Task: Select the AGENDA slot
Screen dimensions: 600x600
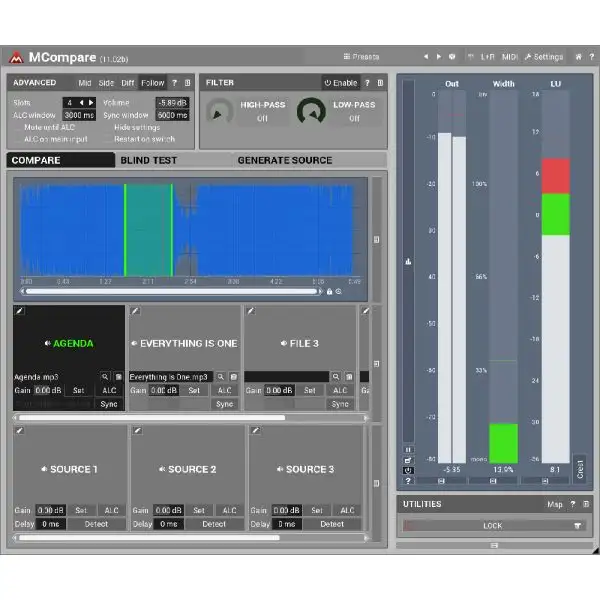Action: tap(69, 343)
